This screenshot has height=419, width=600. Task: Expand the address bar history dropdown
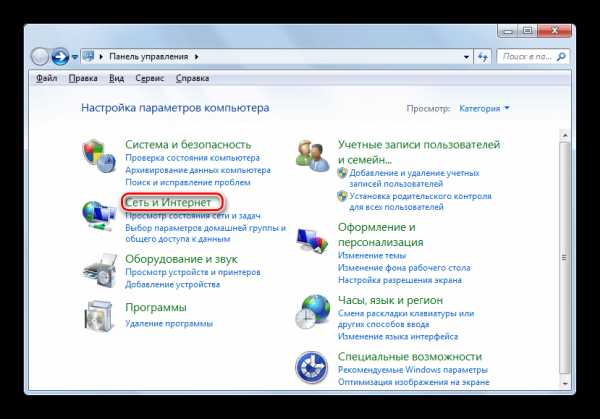pos(466,57)
